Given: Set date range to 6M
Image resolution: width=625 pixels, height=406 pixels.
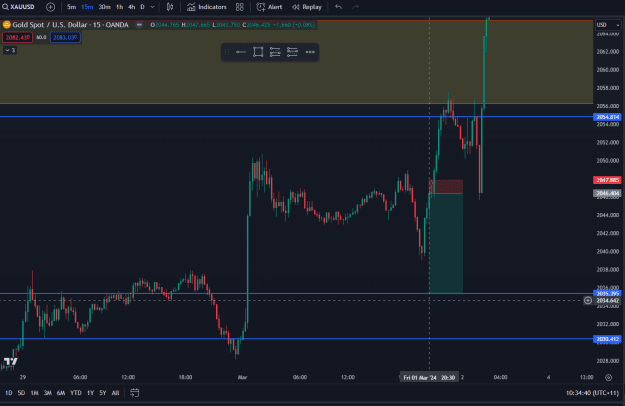Looking at the screenshot, I should [x=61, y=393].
